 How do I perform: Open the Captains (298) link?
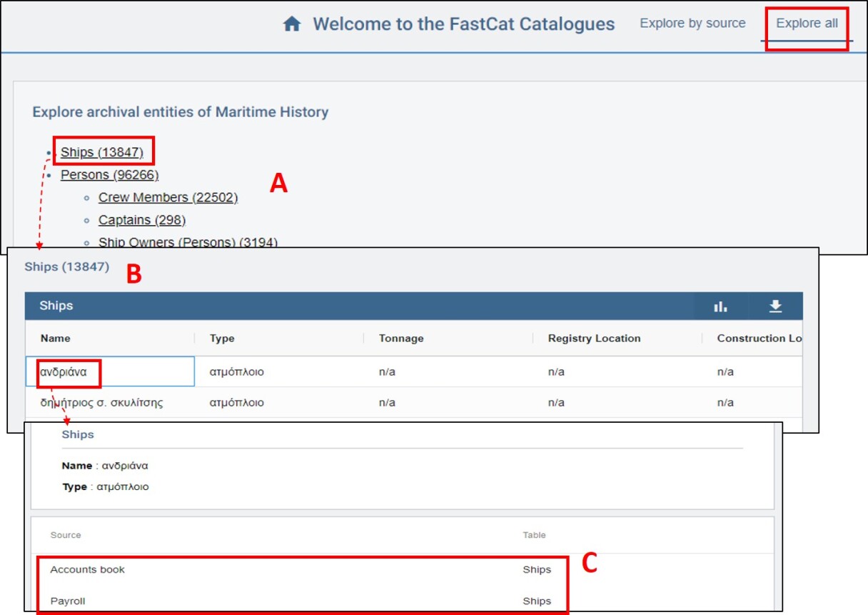click(141, 220)
